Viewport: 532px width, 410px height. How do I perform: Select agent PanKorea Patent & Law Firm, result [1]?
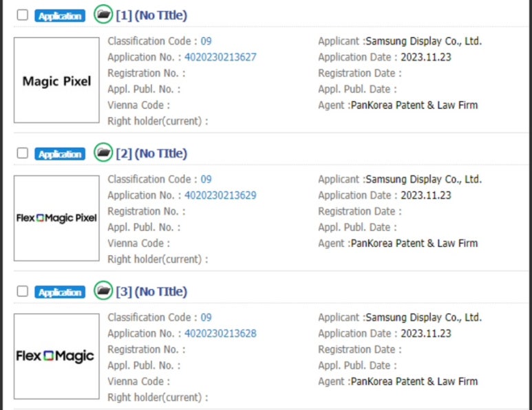pos(414,105)
